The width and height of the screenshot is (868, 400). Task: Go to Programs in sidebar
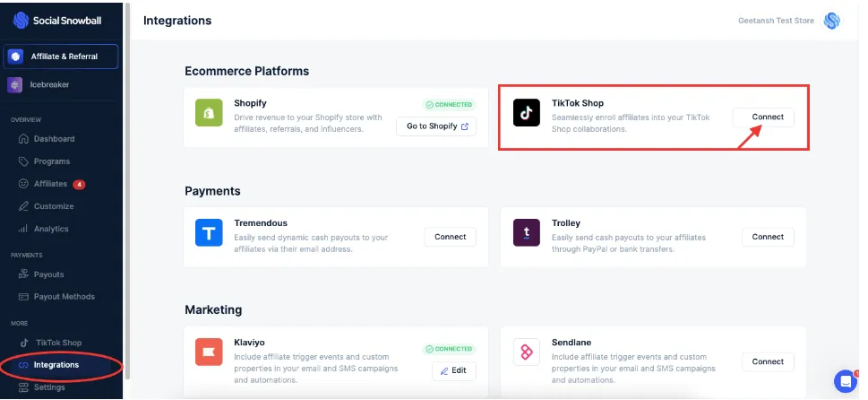52,161
